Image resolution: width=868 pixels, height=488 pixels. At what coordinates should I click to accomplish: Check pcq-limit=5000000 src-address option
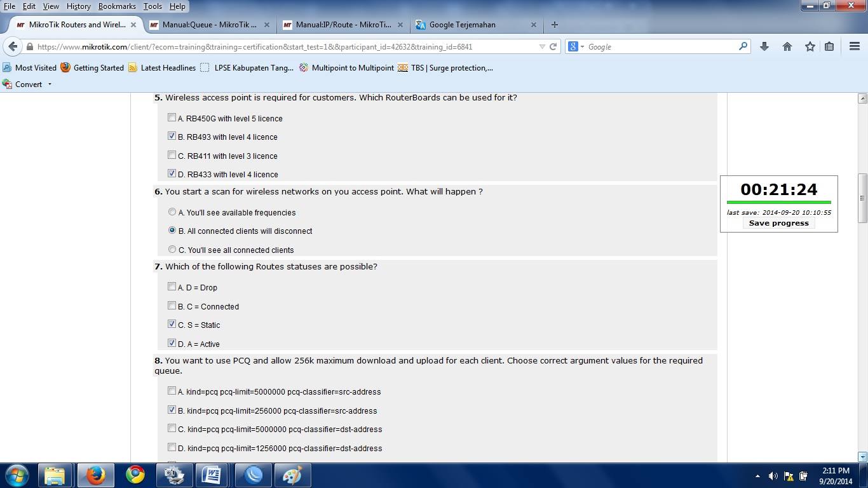point(172,391)
